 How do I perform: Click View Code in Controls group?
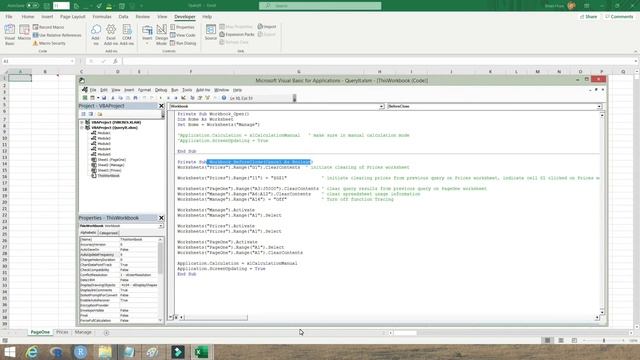pos(183,35)
